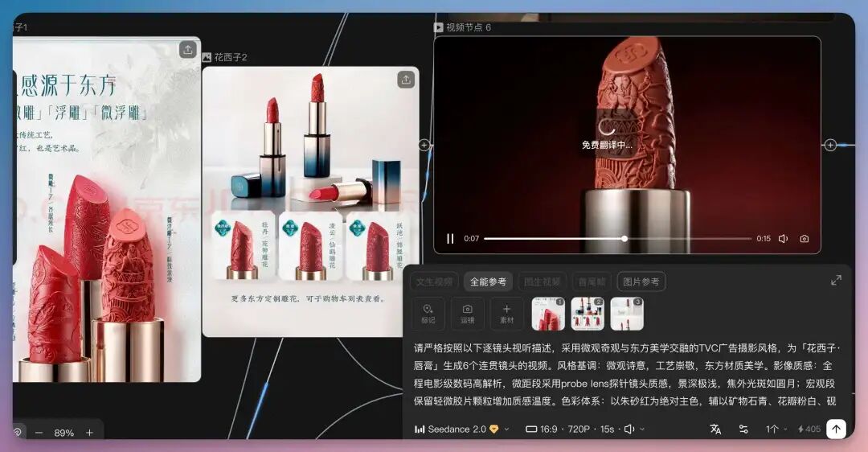The height and width of the screenshot is (452, 868).
Task: Seek on the video progress bar
Action: tap(617, 239)
